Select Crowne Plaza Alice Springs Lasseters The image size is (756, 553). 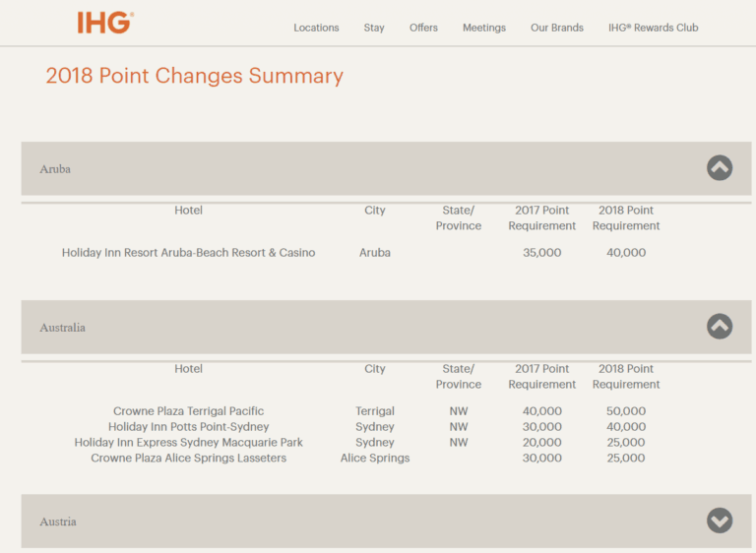click(x=188, y=459)
